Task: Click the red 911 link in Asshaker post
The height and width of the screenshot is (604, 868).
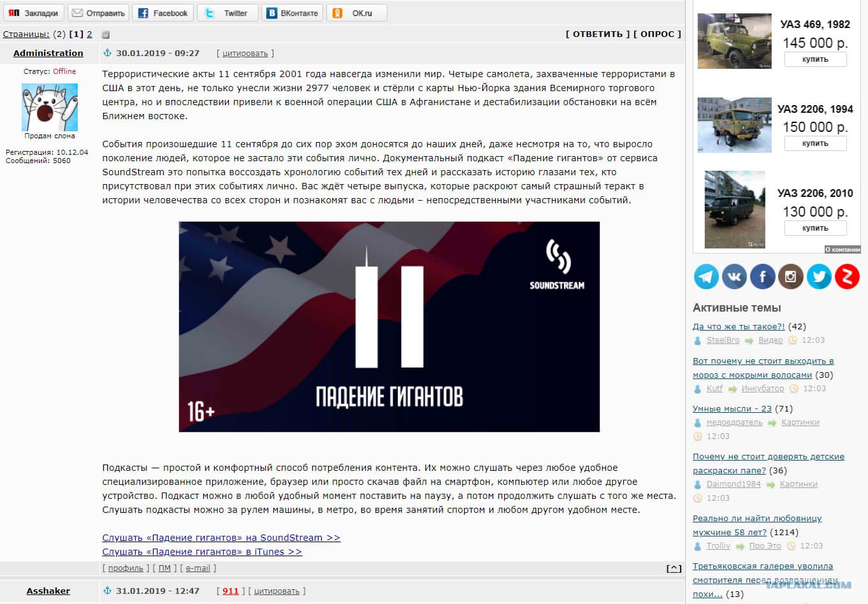Action: [231, 591]
